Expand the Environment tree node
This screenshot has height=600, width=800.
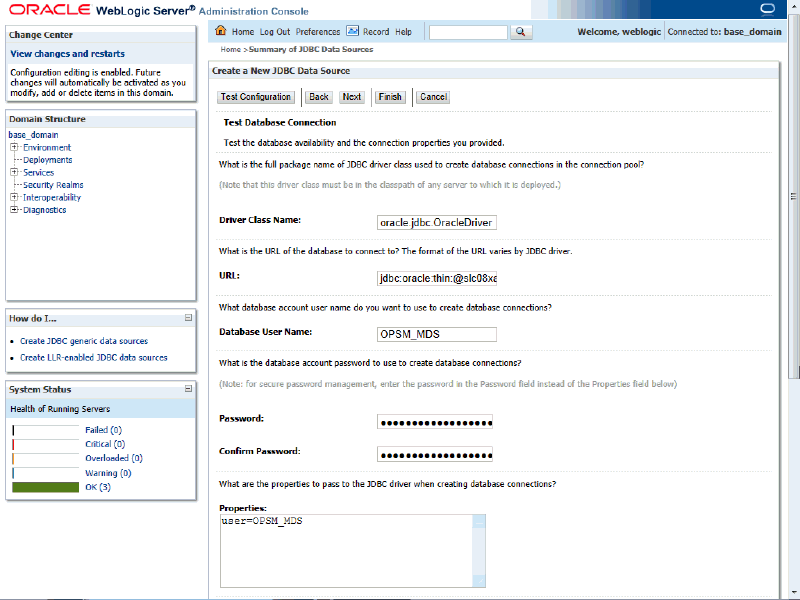[14, 147]
